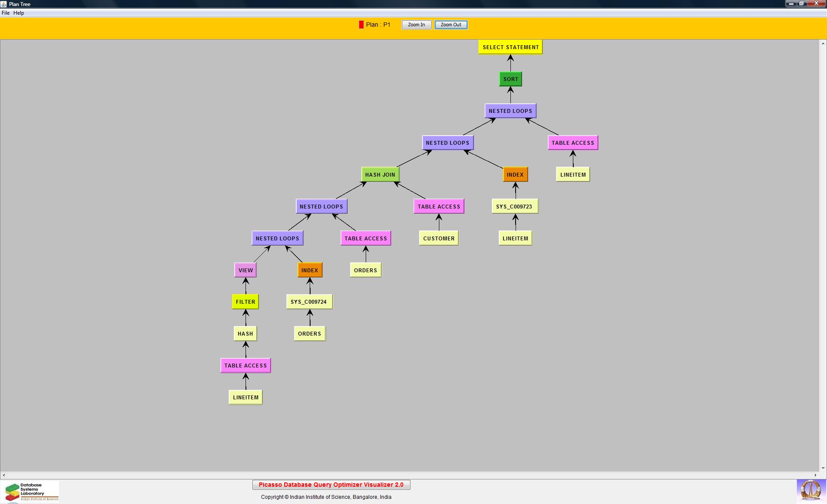Click the SYS_C009723 index node
This screenshot has width=827, height=504.
(514, 207)
